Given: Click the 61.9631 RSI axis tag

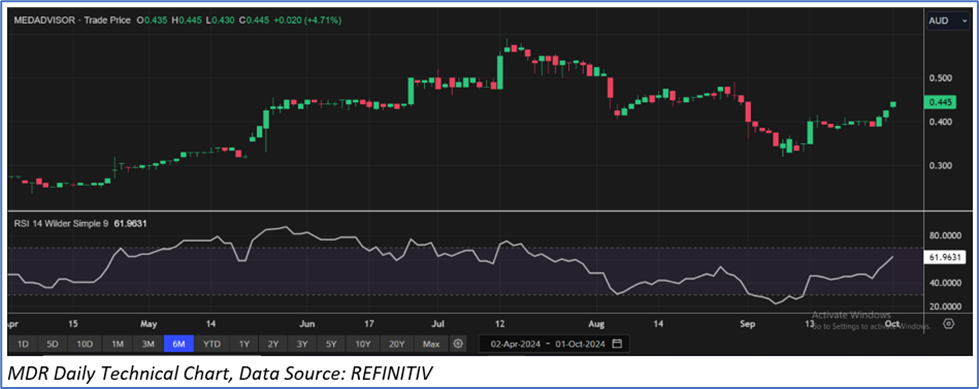Looking at the screenshot, I should coord(945,257).
